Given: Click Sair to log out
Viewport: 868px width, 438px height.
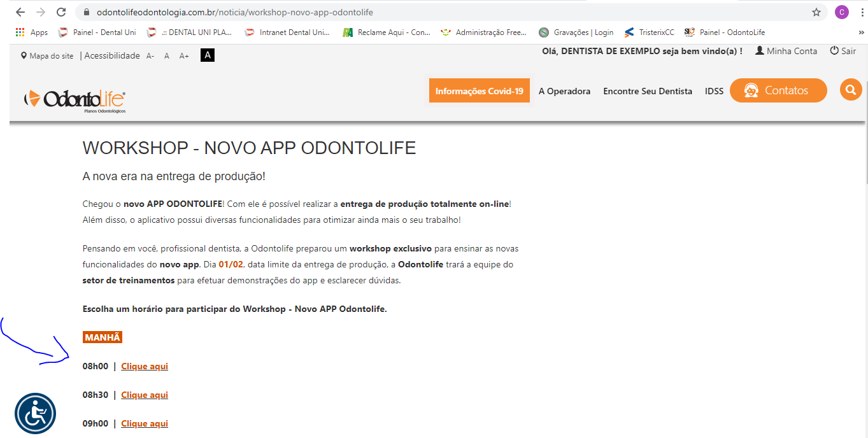Looking at the screenshot, I should click(843, 51).
